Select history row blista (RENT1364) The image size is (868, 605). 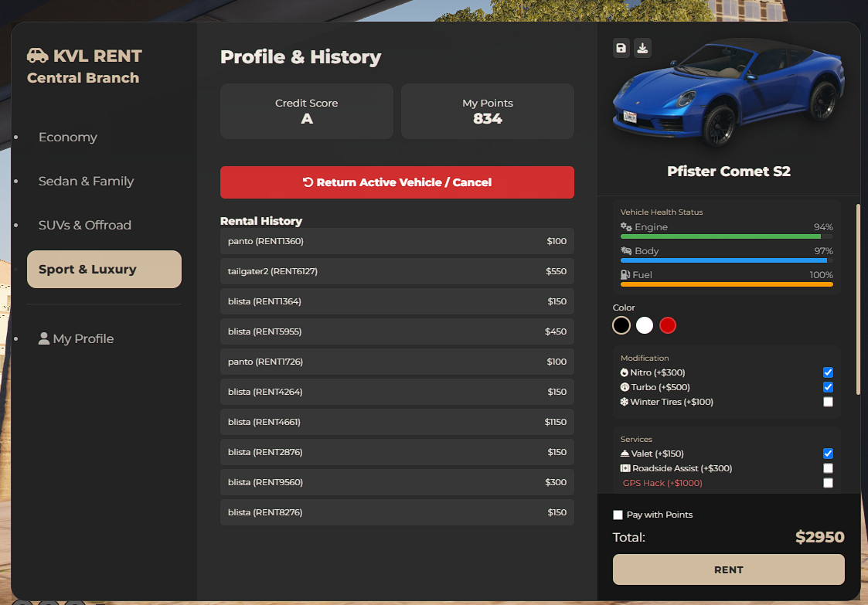click(x=397, y=301)
